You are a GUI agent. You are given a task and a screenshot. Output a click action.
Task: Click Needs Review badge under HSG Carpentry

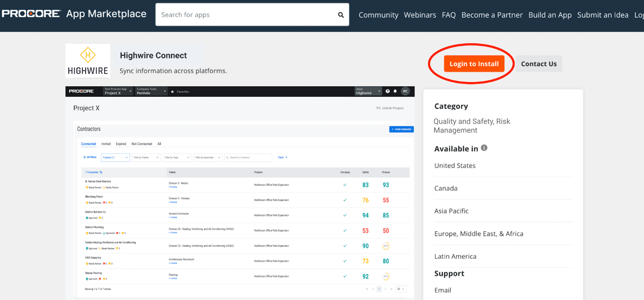tap(93, 264)
